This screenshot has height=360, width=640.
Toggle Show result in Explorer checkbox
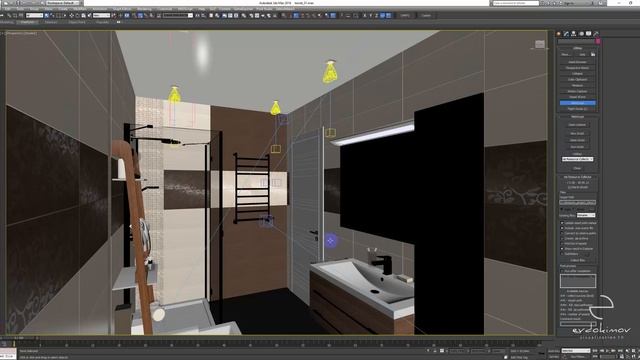tap(562, 249)
